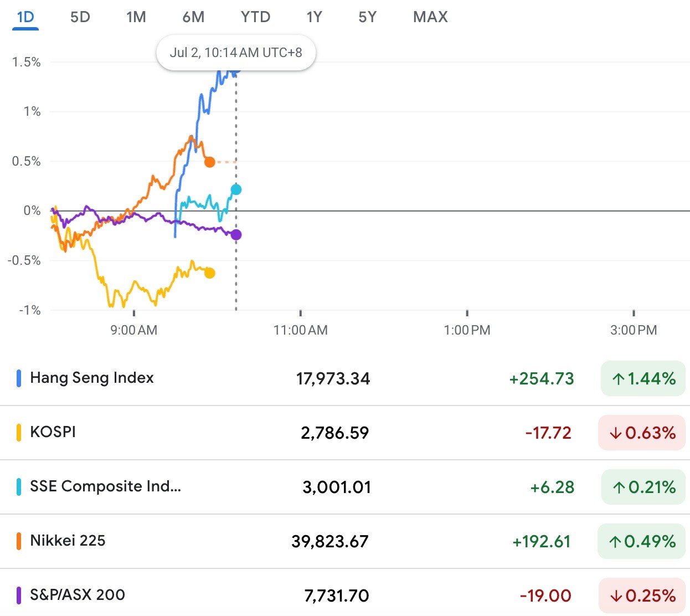Viewport: 690px width, 616px height.
Task: Click the blue Hang Seng color bar
Action: pos(19,378)
